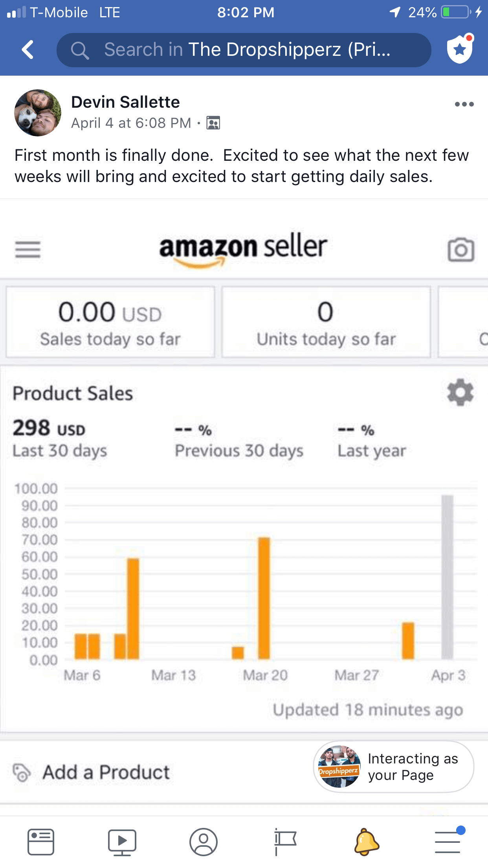This screenshot has height=868, width=488.
Task: Open Devin Sallette's name link
Action: click(x=125, y=102)
